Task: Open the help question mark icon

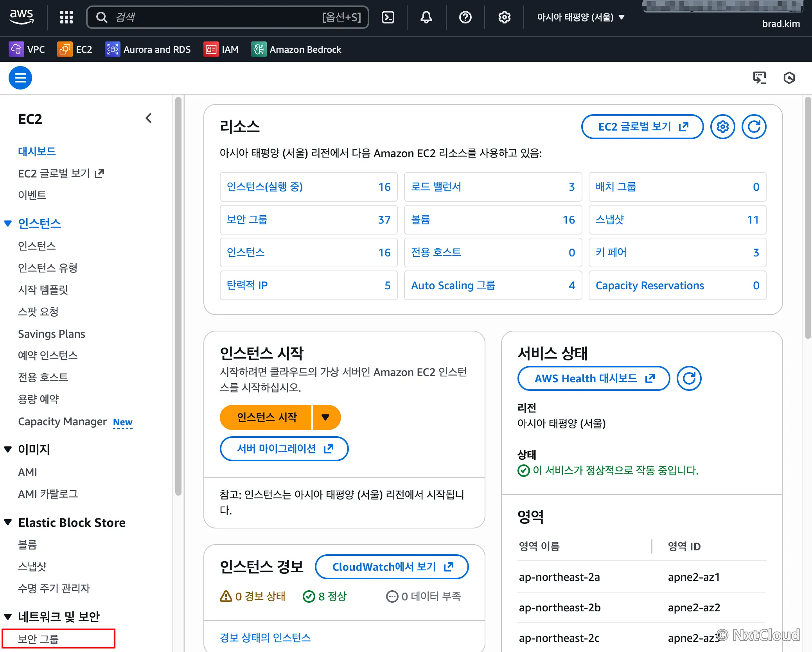Action: click(x=465, y=17)
